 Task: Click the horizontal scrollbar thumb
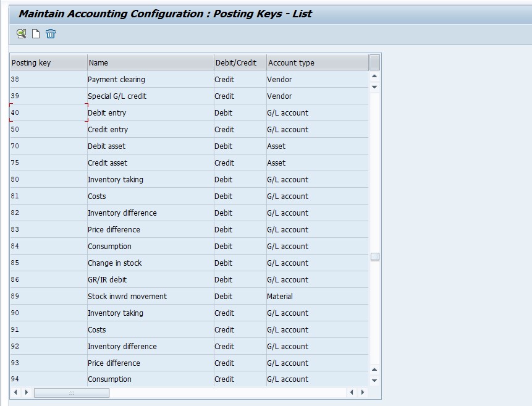pos(72,393)
